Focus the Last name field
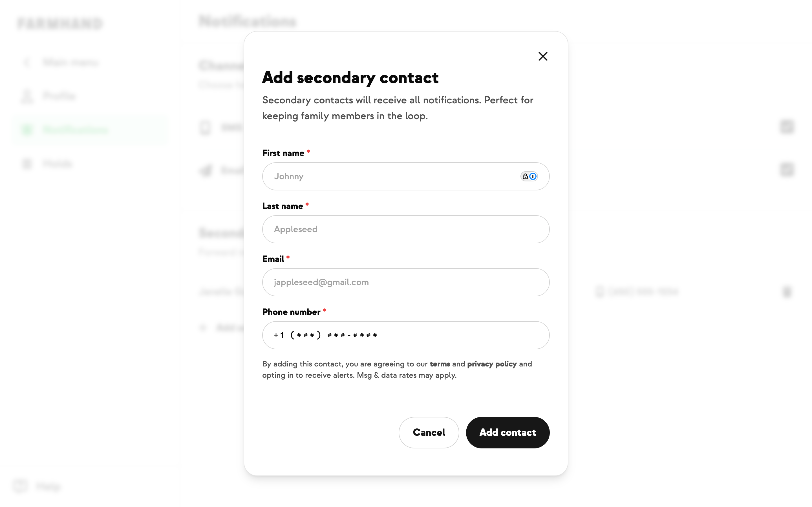The height and width of the screenshot is (507, 812). (405, 229)
